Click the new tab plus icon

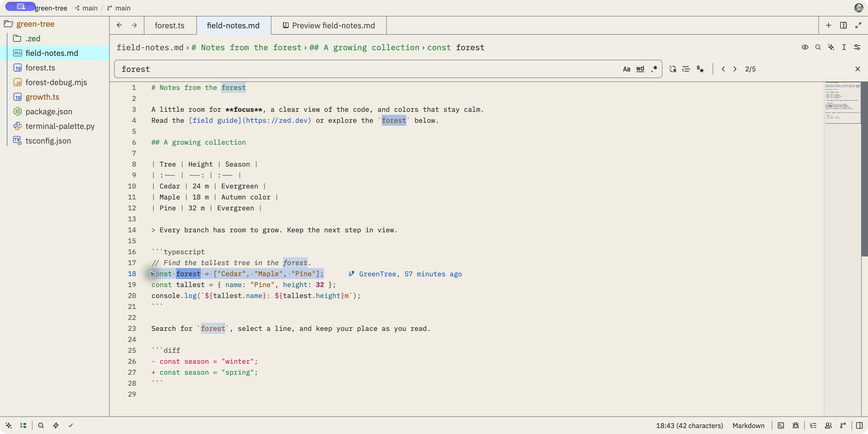tap(828, 26)
